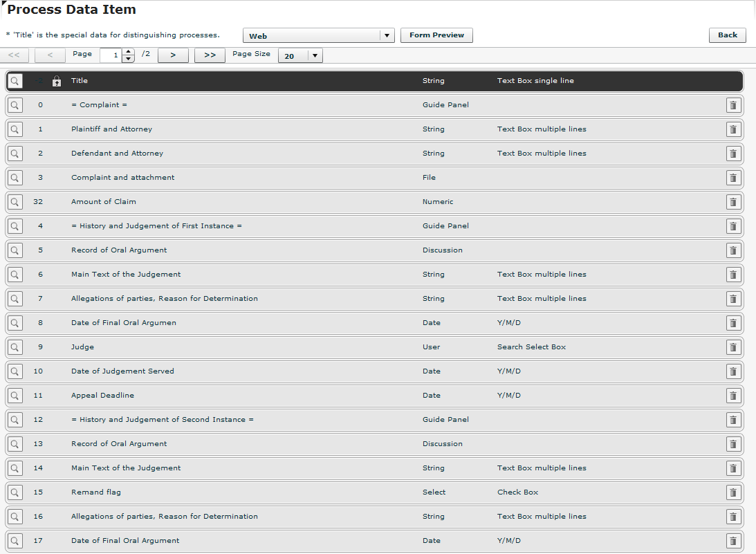Jump to last page

210,55
